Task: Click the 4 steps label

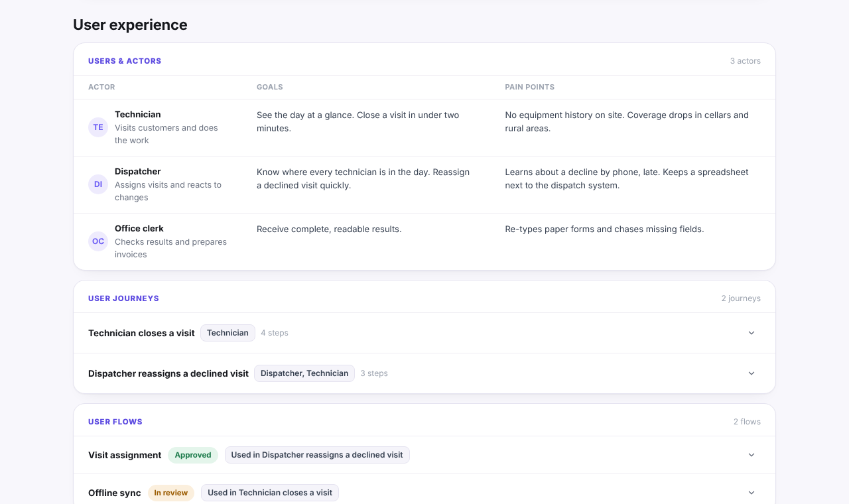Action: pos(275,333)
